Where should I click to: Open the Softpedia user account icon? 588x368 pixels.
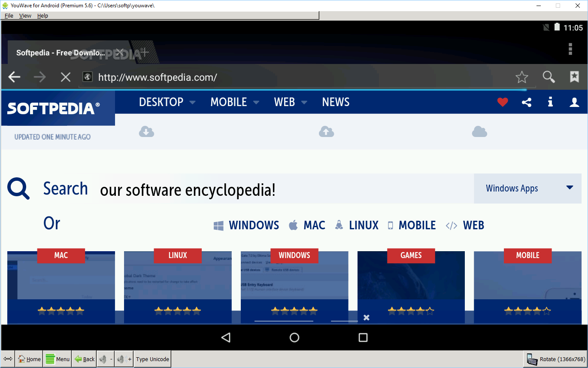pos(574,102)
